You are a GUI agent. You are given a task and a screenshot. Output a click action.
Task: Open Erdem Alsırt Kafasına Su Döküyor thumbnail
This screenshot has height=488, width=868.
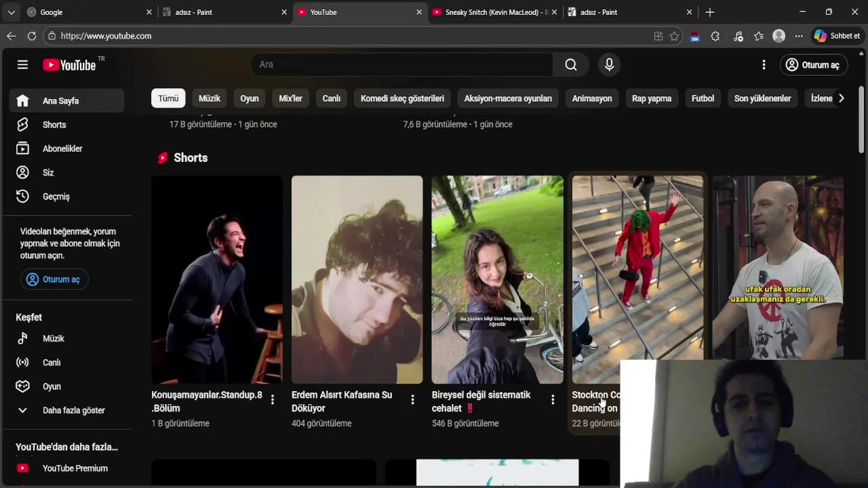357,280
